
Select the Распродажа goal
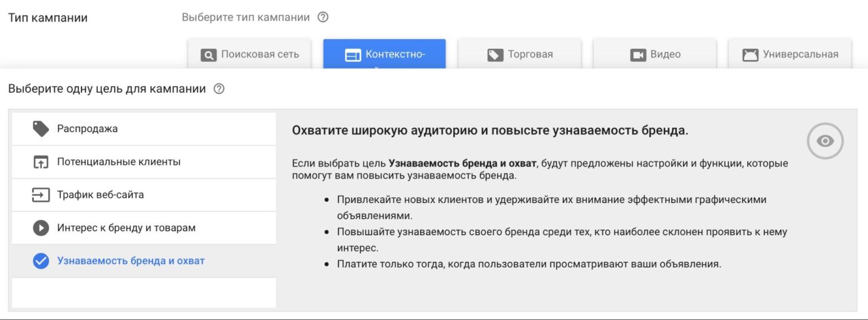click(x=144, y=129)
